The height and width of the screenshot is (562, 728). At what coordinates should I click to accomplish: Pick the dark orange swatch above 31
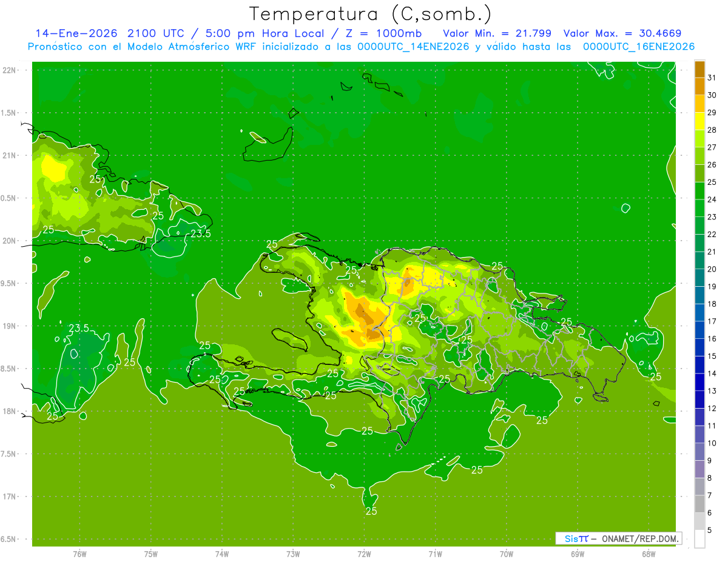pyautogui.click(x=699, y=70)
